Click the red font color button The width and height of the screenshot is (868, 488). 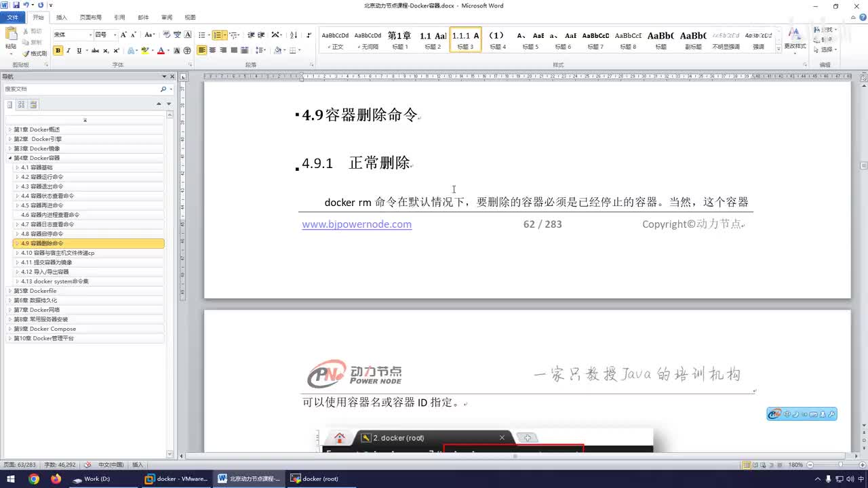(x=162, y=50)
